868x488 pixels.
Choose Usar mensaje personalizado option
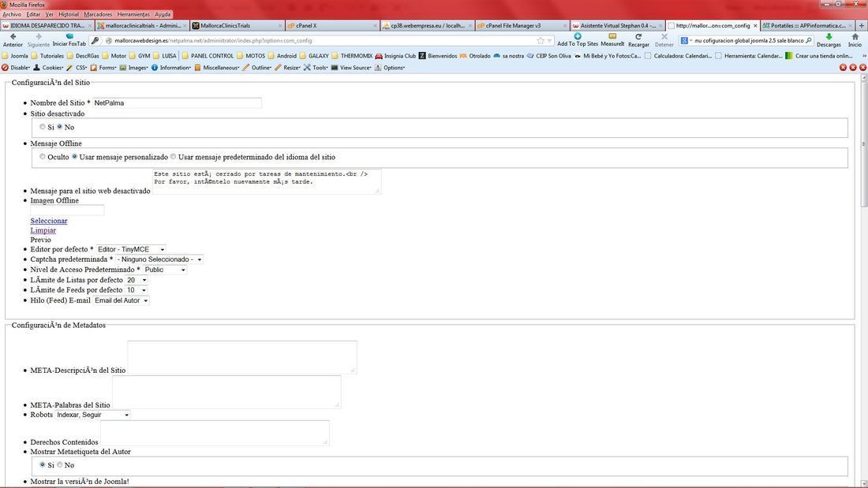[x=75, y=157]
